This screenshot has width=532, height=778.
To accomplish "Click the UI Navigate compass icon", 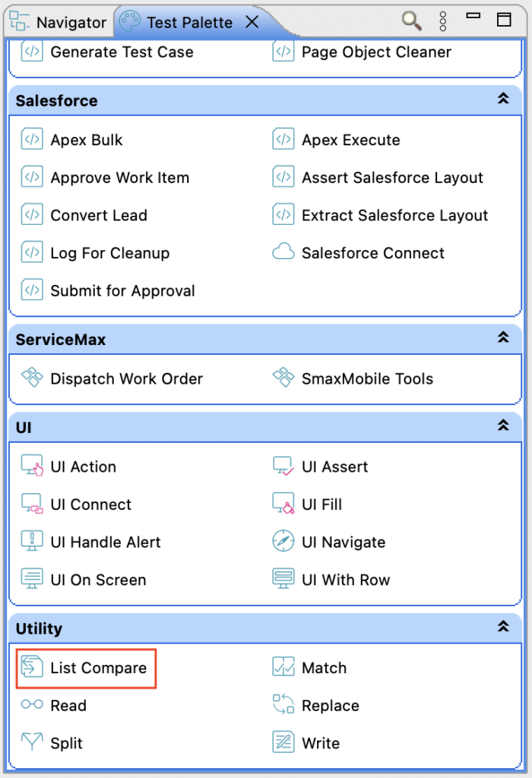I will tap(283, 542).
